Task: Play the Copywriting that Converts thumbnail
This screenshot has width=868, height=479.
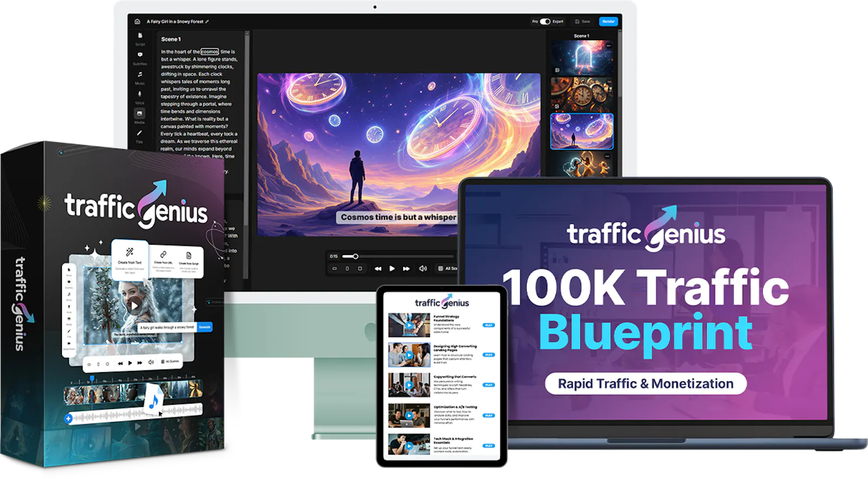Action: (x=409, y=385)
